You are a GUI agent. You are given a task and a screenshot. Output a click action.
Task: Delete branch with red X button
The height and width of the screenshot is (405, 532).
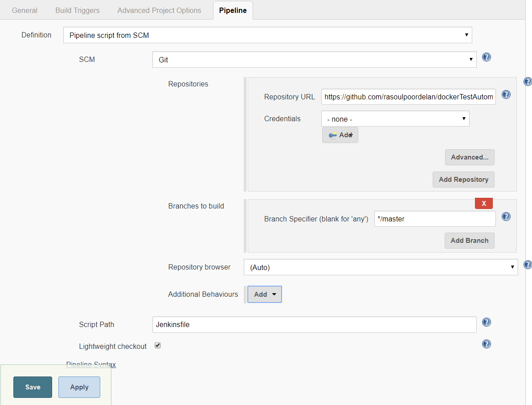483,204
